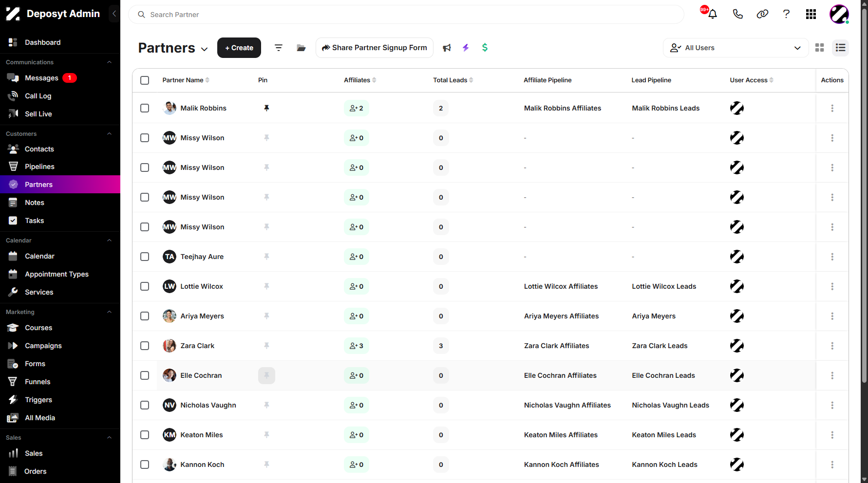Open the filter icon beside Create

coord(279,48)
